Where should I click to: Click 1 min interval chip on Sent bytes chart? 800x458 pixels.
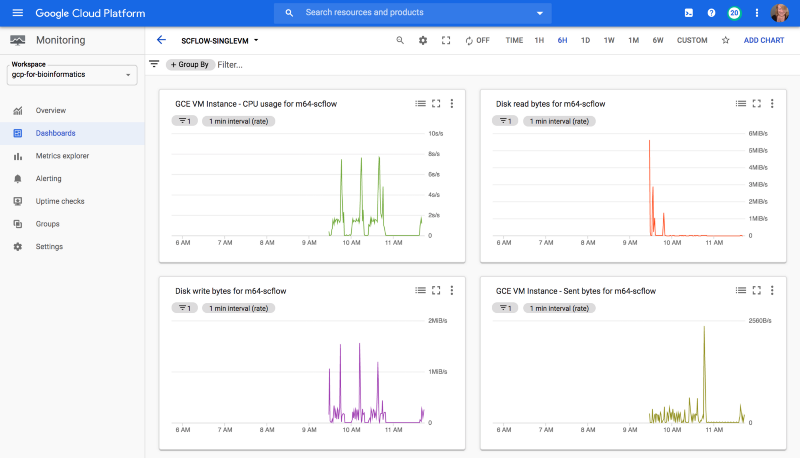click(x=559, y=309)
